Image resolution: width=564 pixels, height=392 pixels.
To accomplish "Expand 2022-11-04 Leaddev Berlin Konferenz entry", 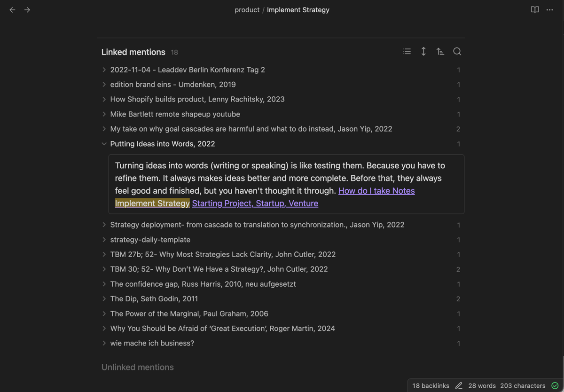I will (x=104, y=70).
